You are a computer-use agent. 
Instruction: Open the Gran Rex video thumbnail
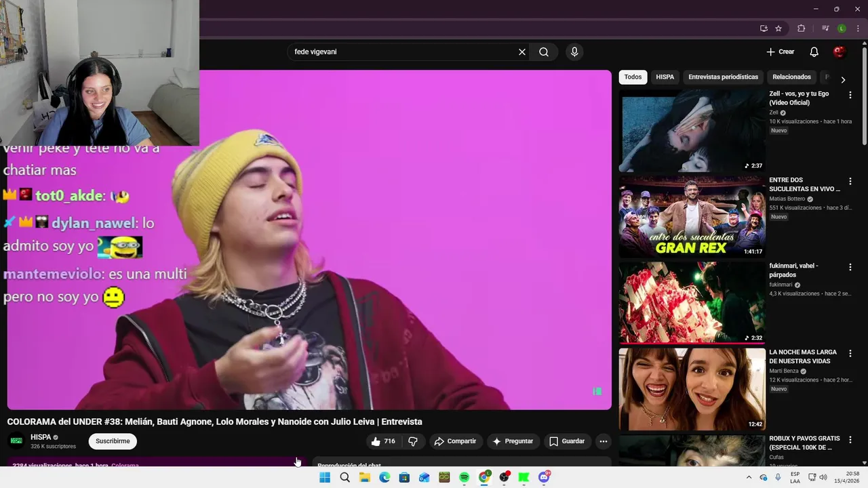click(692, 217)
